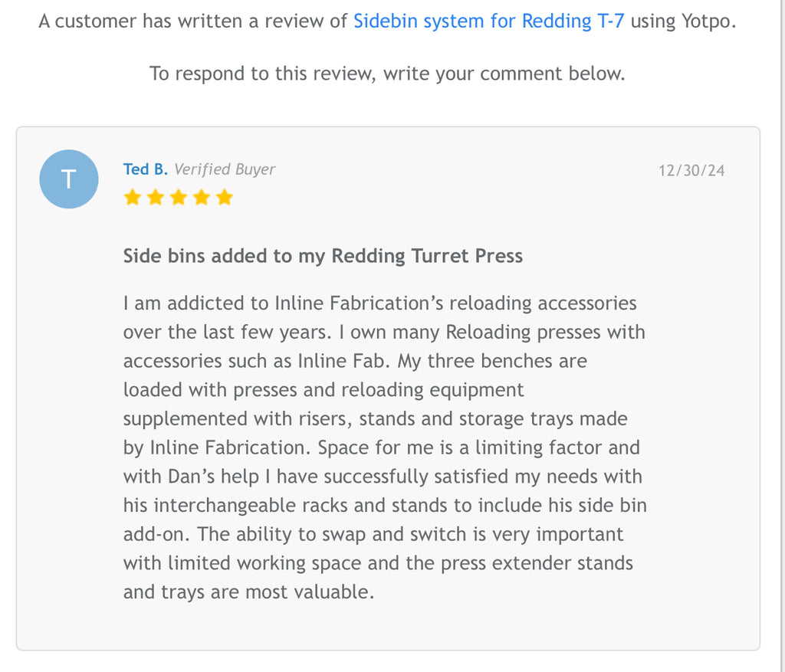Click the 'To respond to this review' line

click(x=387, y=74)
